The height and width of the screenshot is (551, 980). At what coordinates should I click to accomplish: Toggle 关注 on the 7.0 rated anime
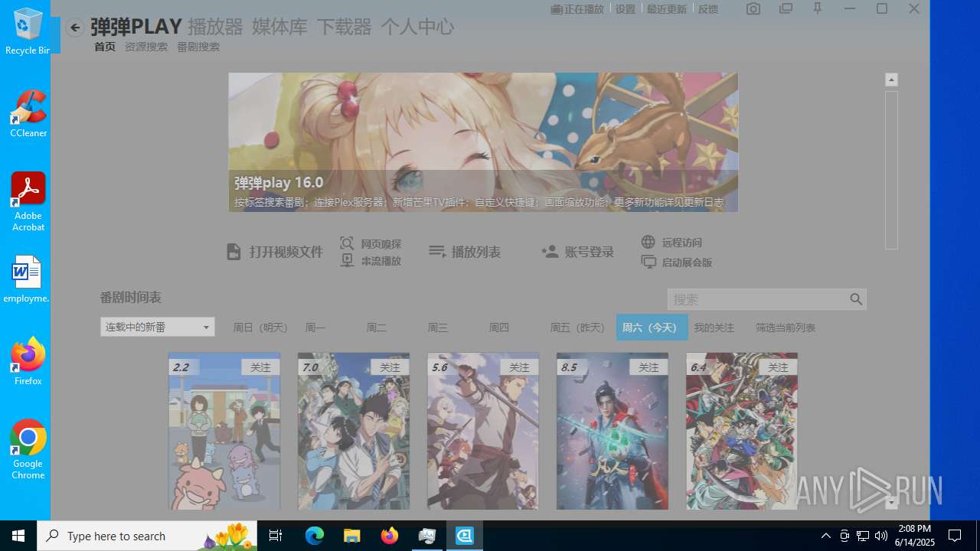coord(390,367)
